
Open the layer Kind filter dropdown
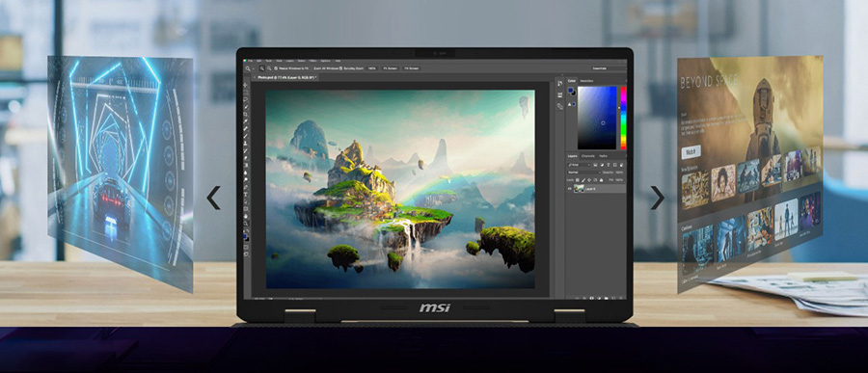pos(579,165)
